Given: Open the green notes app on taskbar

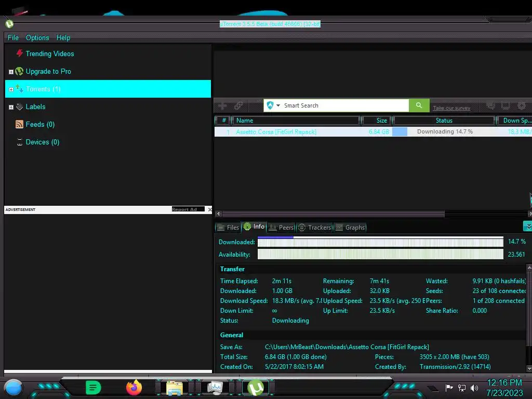Looking at the screenshot, I should [x=94, y=388].
